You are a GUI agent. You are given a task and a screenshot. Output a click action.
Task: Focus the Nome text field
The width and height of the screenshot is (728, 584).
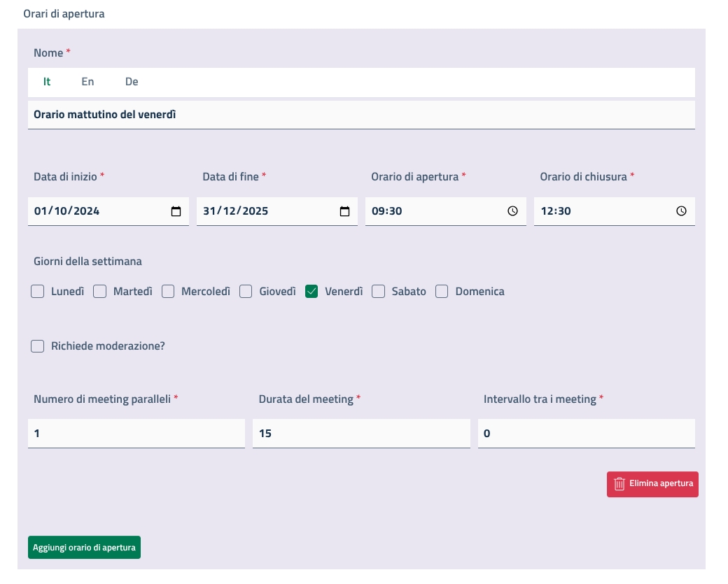[x=361, y=115]
